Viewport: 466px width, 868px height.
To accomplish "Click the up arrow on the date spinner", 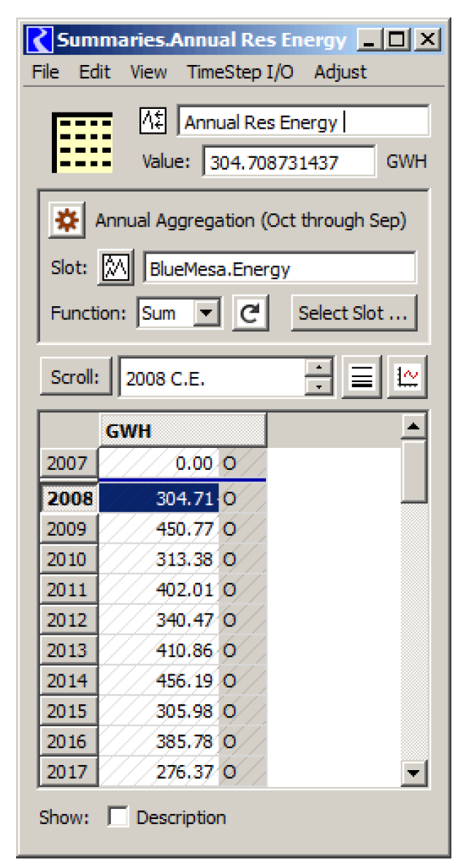I will [x=319, y=369].
